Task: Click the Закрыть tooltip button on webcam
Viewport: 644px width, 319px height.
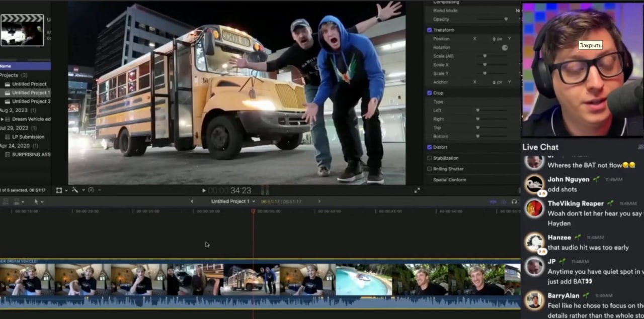Action: click(x=590, y=45)
